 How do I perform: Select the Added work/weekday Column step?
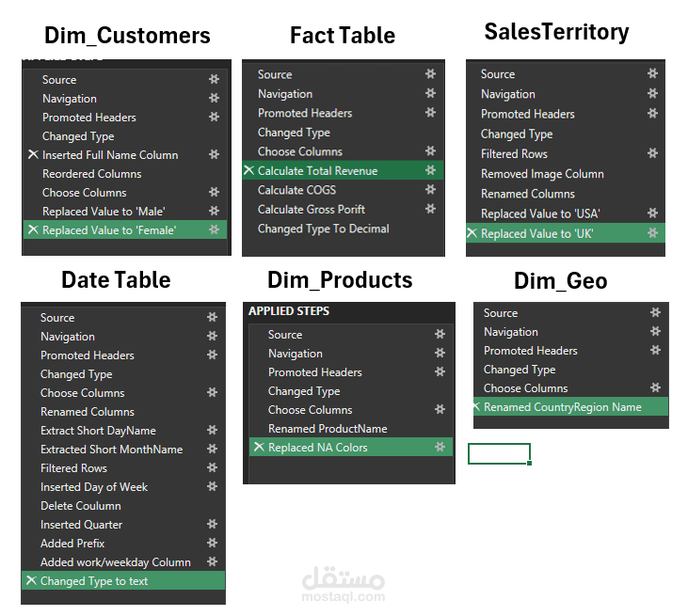pyautogui.click(x=115, y=562)
